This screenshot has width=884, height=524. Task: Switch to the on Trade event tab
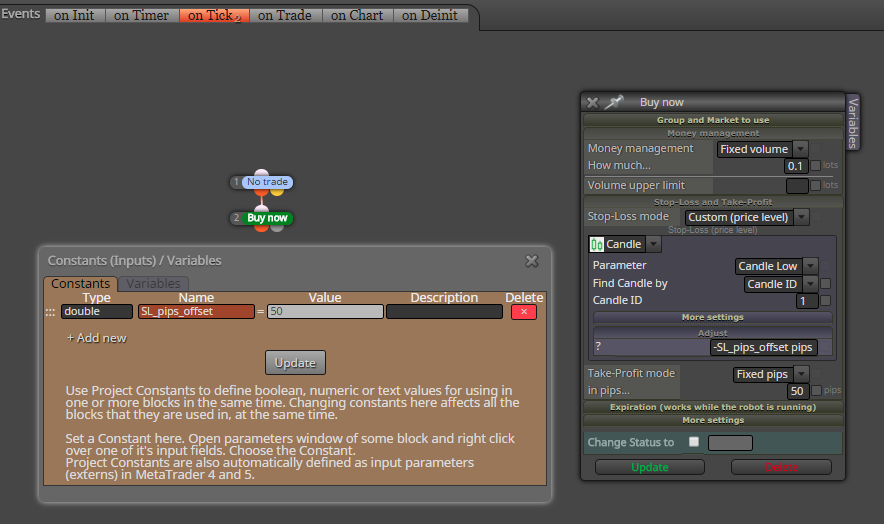[285, 16]
